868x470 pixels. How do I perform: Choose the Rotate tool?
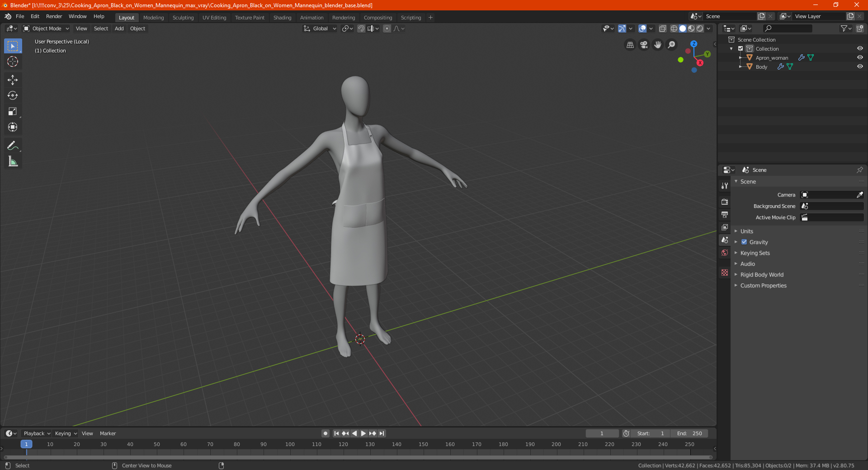click(13, 95)
